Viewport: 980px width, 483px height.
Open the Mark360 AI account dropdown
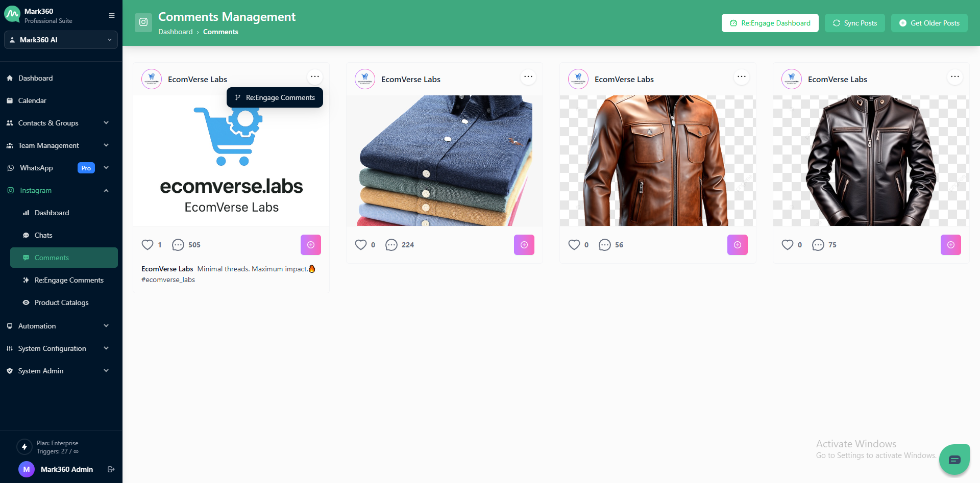61,40
